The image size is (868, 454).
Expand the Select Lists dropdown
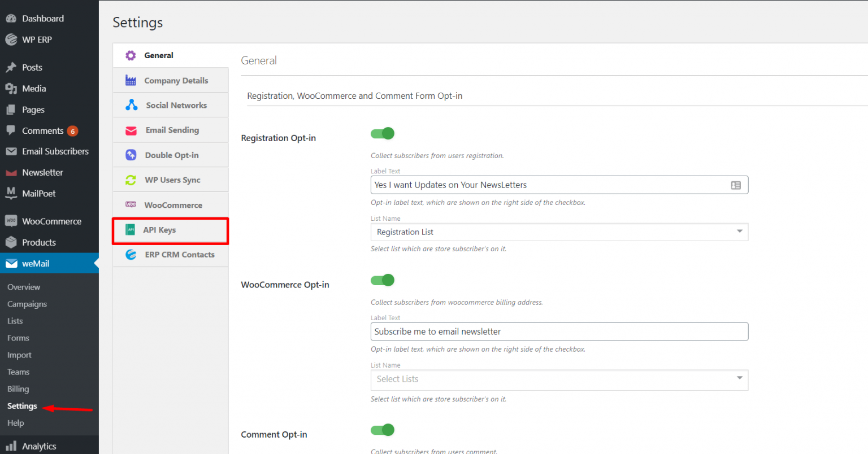pos(559,379)
